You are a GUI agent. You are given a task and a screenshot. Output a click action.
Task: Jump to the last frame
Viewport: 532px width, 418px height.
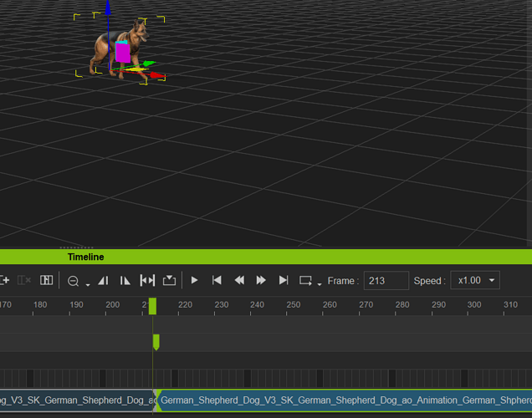tap(284, 280)
